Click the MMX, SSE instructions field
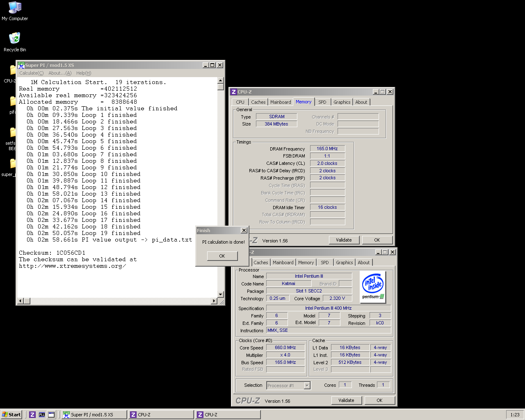This screenshot has width=525, height=420. pos(329,330)
